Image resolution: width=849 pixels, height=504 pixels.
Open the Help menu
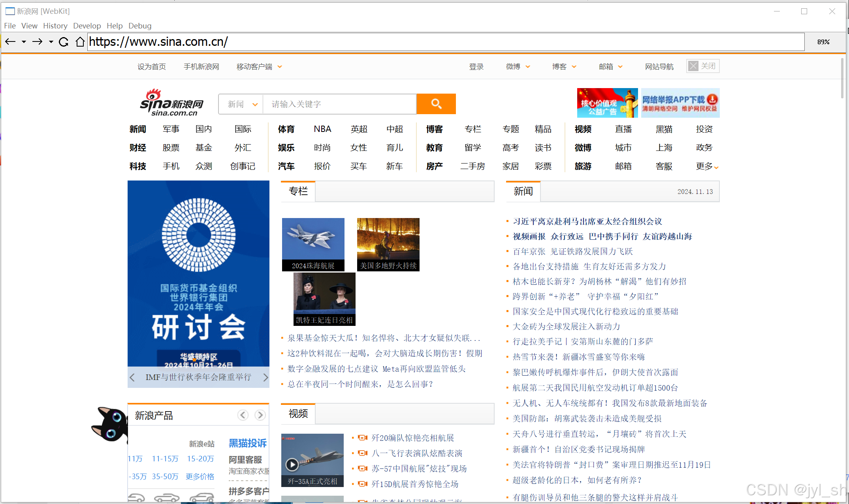click(x=115, y=26)
